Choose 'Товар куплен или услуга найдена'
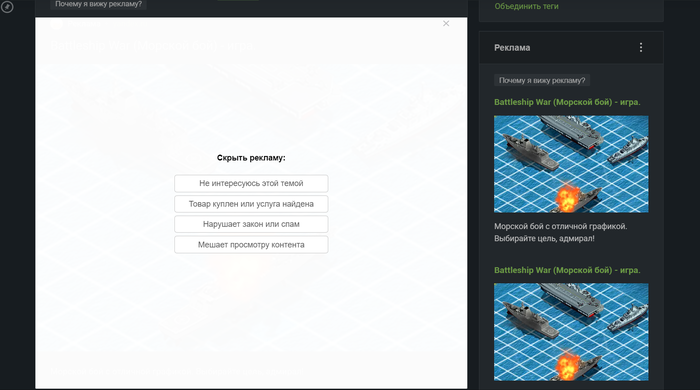The image size is (700, 390). click(x=251, y=204)
